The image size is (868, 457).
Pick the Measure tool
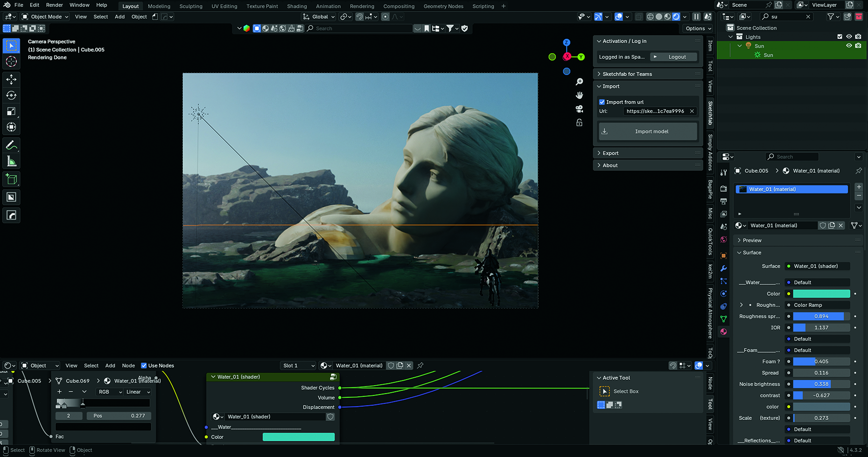pos(11,160)
